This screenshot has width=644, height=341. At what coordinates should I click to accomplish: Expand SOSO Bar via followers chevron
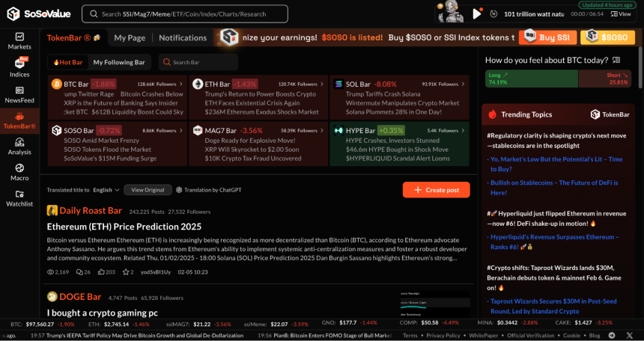click(x=180, y=130)
